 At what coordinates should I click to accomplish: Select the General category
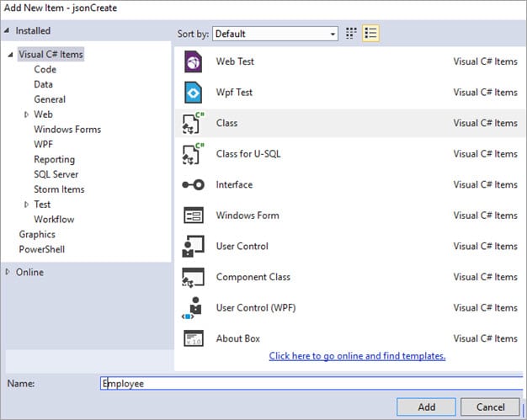pyautogui.click(x=50, y=99)
